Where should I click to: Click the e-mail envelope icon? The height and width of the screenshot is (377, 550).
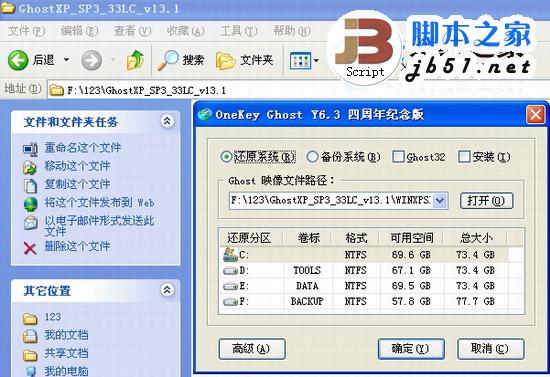(x=31, y=223)
